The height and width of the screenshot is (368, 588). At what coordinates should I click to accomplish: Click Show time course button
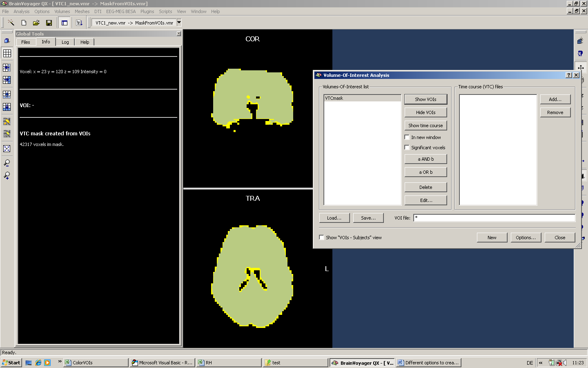click(x=425, y=126)
